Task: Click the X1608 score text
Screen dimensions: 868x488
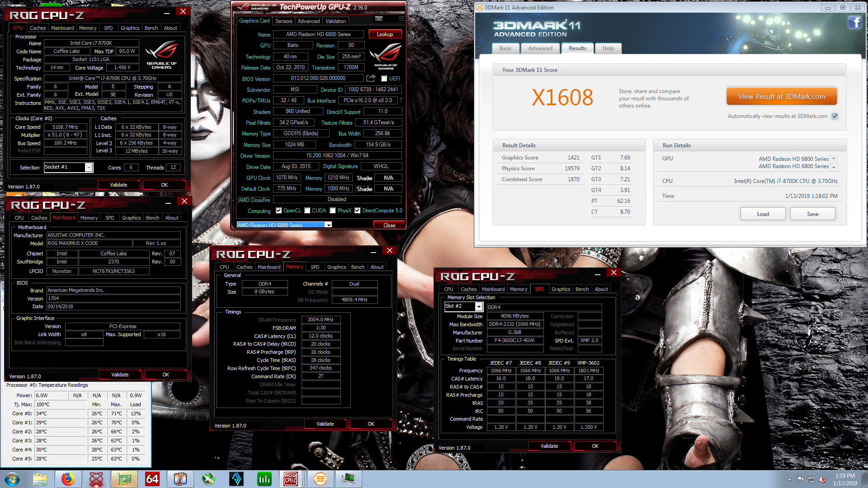Action: [x=562, y=98]
